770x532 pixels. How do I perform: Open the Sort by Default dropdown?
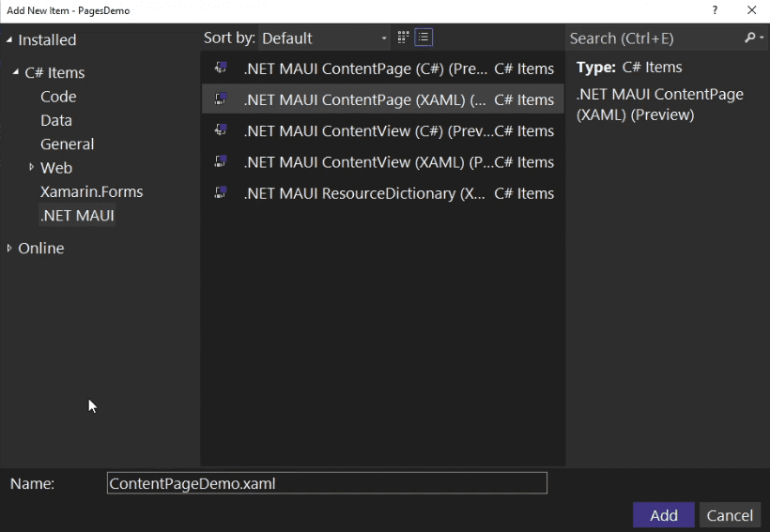[324, 38]
